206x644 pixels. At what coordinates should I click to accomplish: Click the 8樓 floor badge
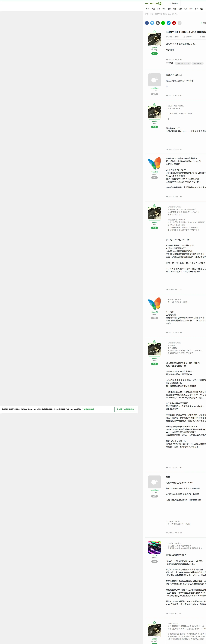tap(154, 496)
